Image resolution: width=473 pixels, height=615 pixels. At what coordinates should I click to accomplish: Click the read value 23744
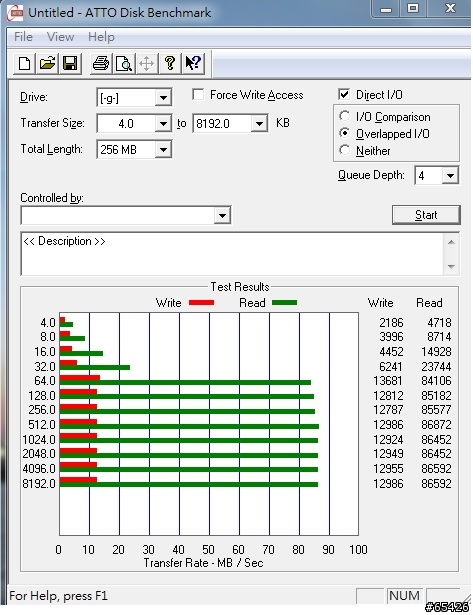(436, 367)
